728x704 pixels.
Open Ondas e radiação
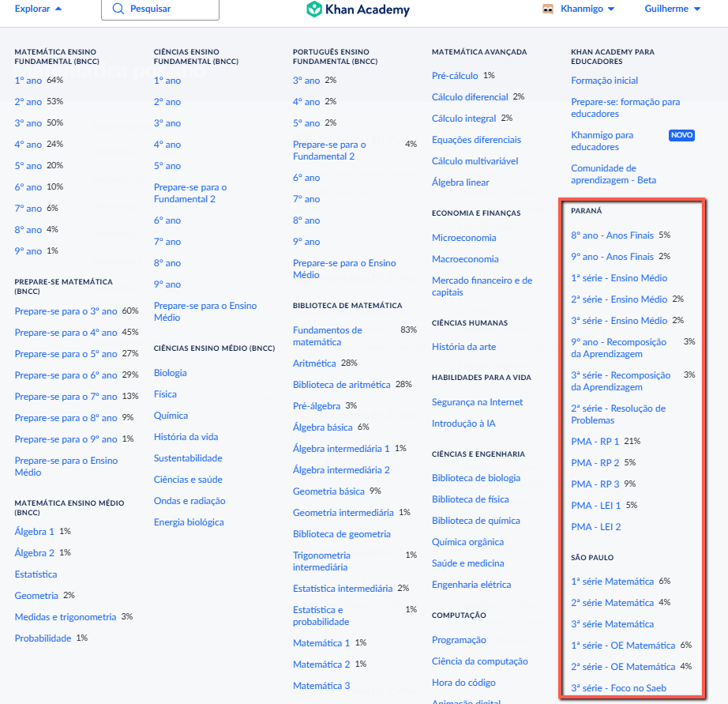pos(190,502)
